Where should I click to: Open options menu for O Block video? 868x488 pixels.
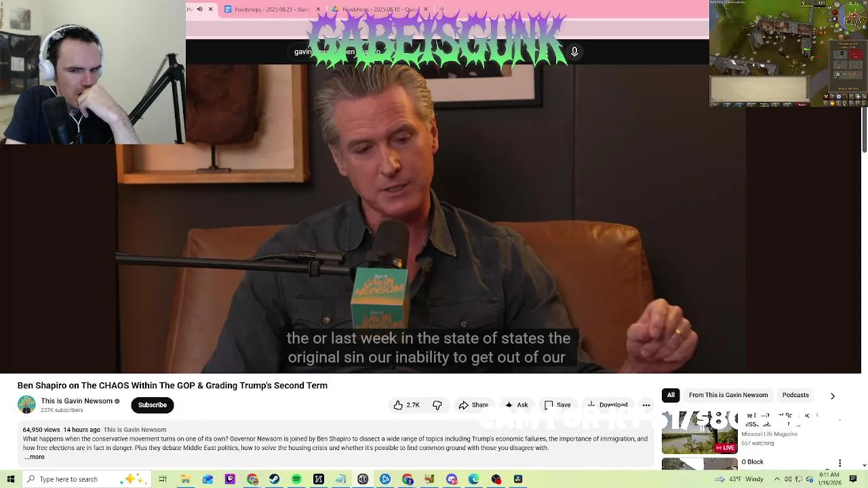840,464
